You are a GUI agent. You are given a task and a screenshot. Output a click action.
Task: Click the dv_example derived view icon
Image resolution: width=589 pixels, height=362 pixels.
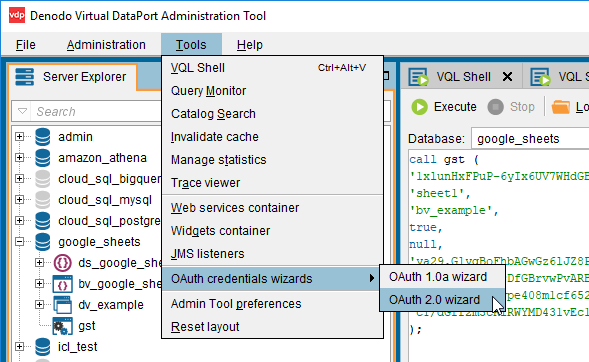tap(62, 305)
